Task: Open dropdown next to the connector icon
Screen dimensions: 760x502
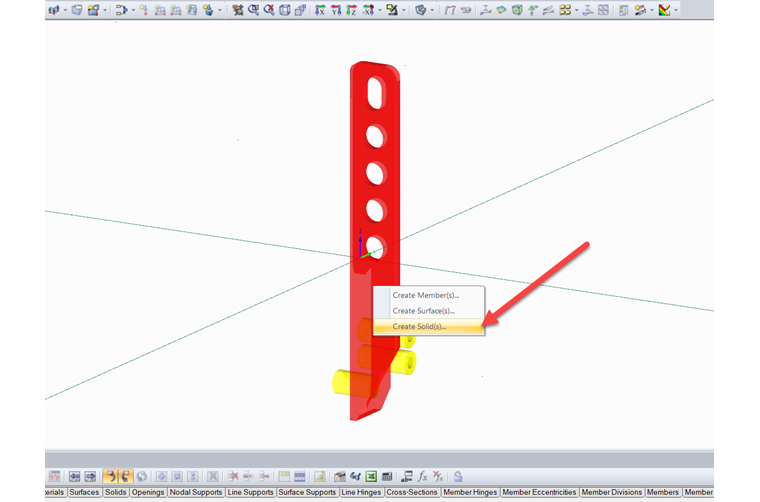Action: pyautogui.click(x=133, y=10)
